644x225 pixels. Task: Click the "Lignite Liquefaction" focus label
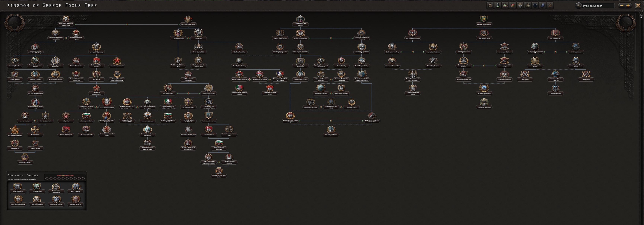[x=280, y=38]
